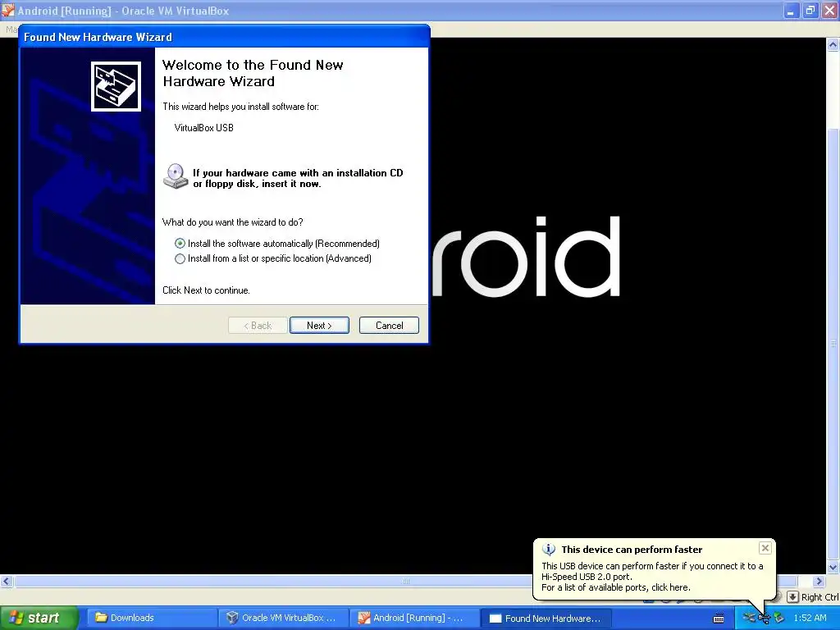The width and height of the screenshot is (840, 630).
Task: Choose Install from a list or specific location
Action: pos(273,258)
